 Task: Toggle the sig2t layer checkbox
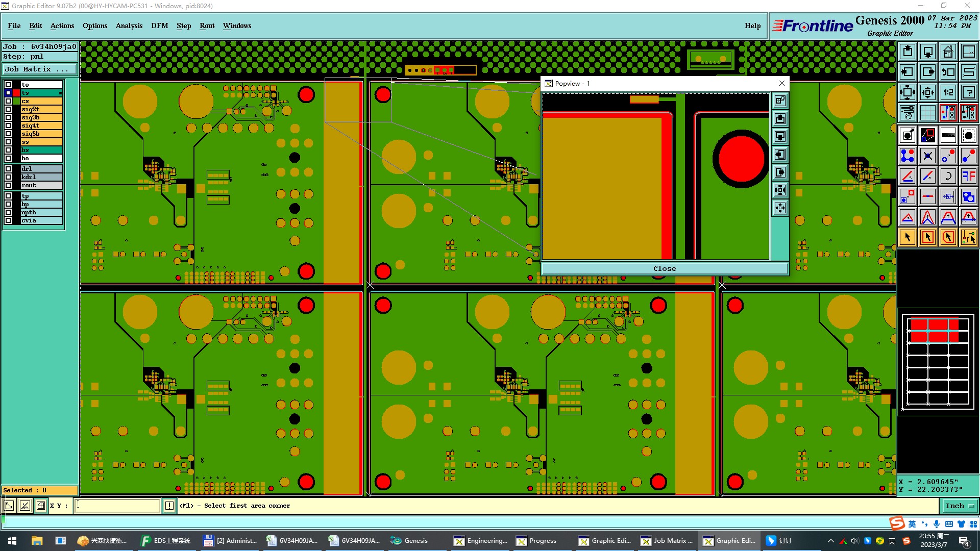click(8, 109)
